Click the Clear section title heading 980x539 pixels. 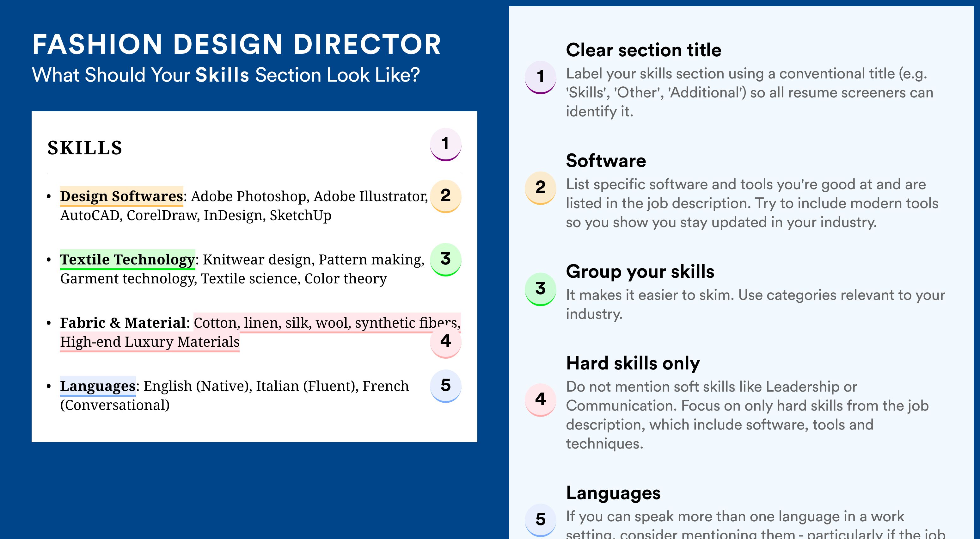pyautogui.click(x=643, y=50)
